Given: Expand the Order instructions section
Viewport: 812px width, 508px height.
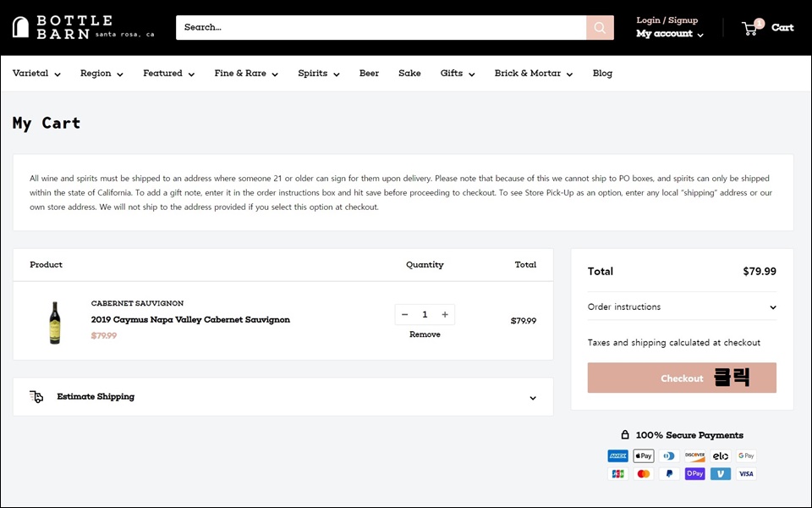Looking at the screenshot, I should [682, 306].
